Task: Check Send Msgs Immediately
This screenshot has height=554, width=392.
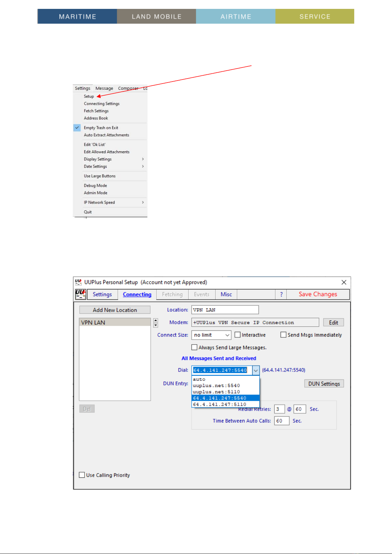Action: pyautogui.click(x=283, y=335)
